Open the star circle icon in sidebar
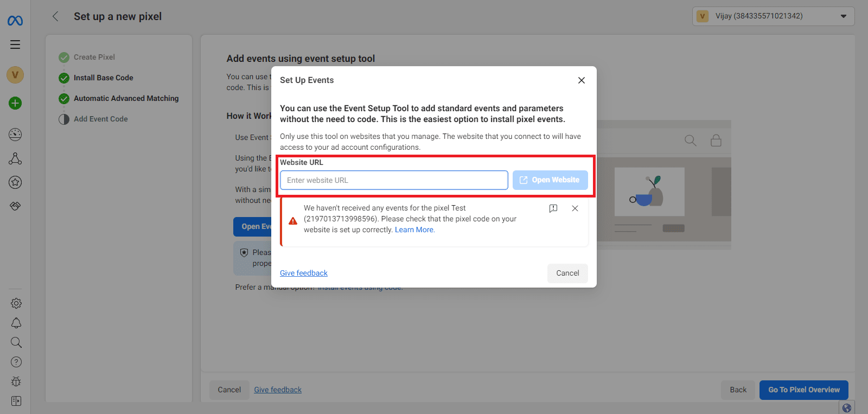This screenshot has height=414, width=868. (15, 182)
